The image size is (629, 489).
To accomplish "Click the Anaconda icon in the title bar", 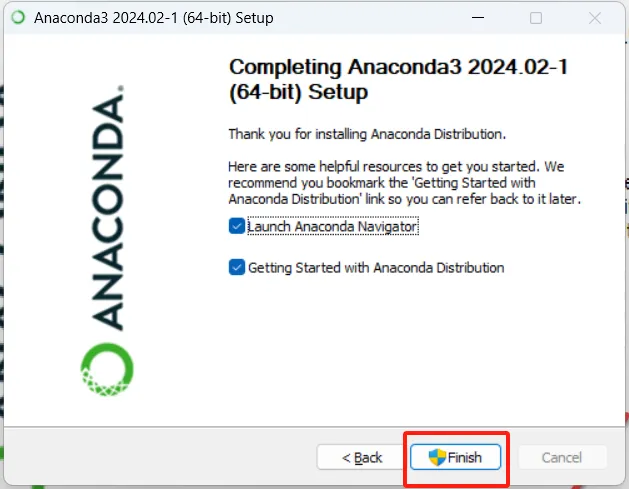I will click(x=18, y=18).
